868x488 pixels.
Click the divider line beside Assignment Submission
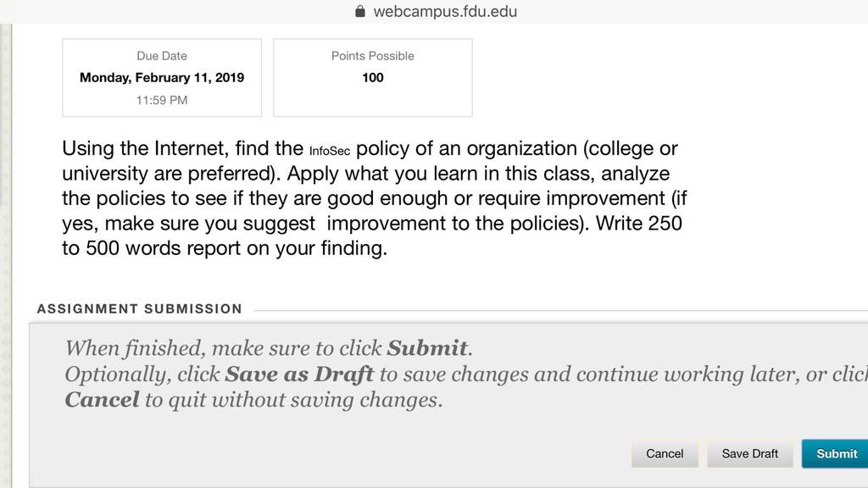561,310
